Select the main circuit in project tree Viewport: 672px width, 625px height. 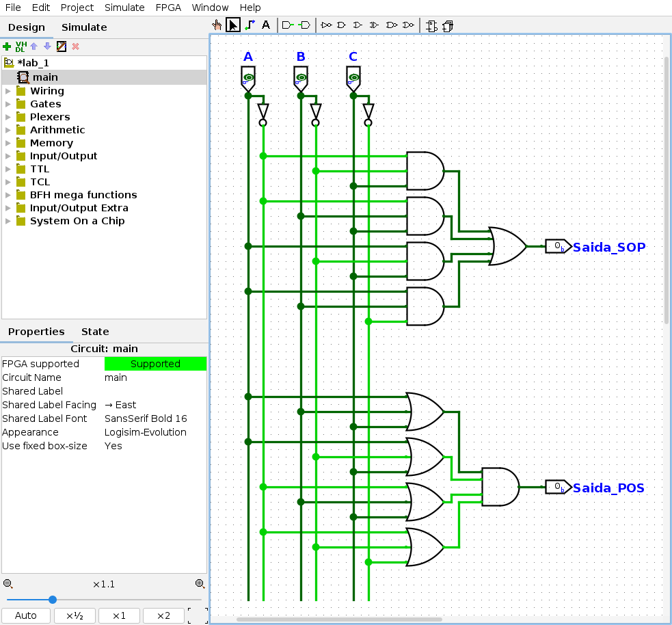(x=45, y=77)
